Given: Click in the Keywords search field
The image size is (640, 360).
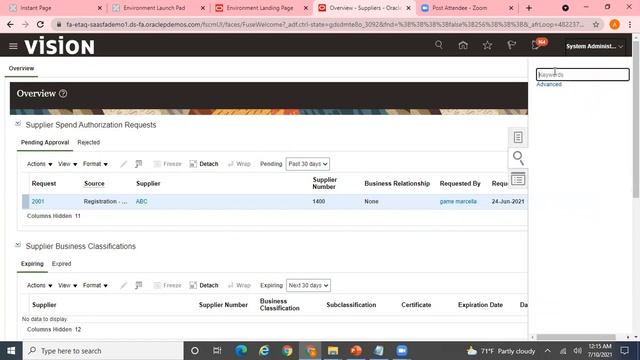Looking at the screenshot, I should tap(582, 75).
